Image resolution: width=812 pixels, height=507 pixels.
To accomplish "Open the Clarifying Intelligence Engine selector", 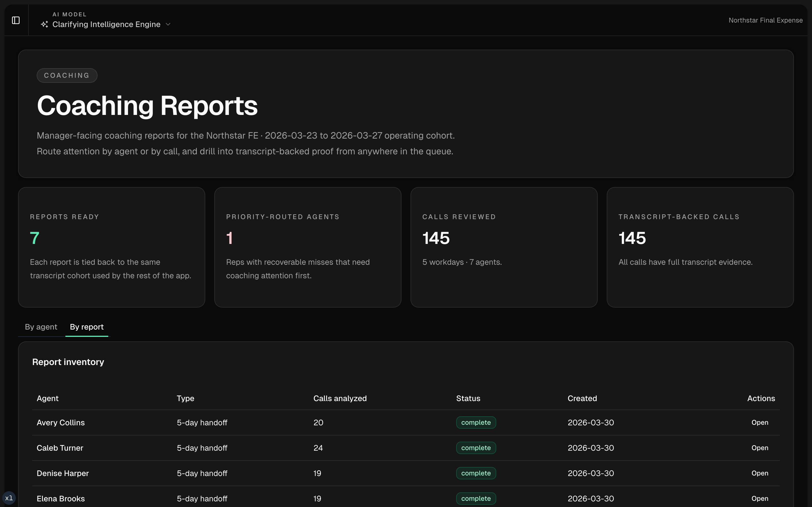I will 106,25.
